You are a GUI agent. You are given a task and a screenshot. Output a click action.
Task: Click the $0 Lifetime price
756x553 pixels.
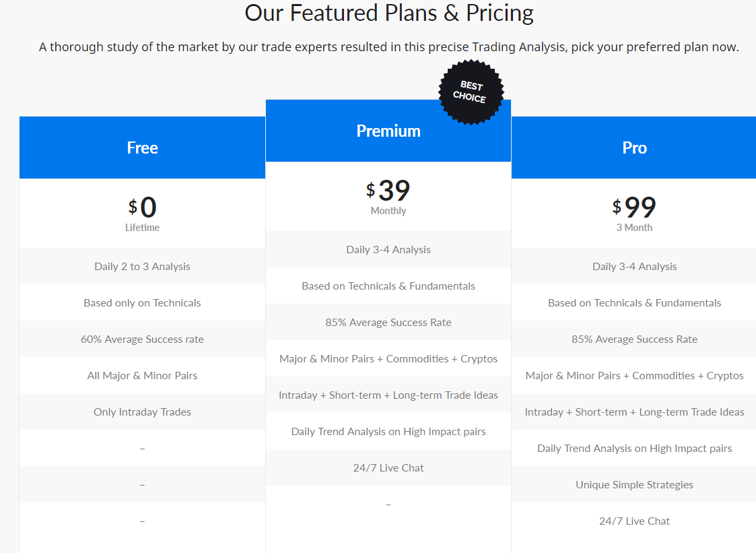point(142,214)
